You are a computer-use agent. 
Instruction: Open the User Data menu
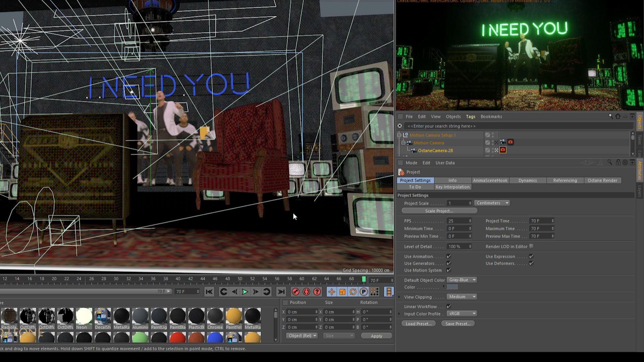click(445, 163)
